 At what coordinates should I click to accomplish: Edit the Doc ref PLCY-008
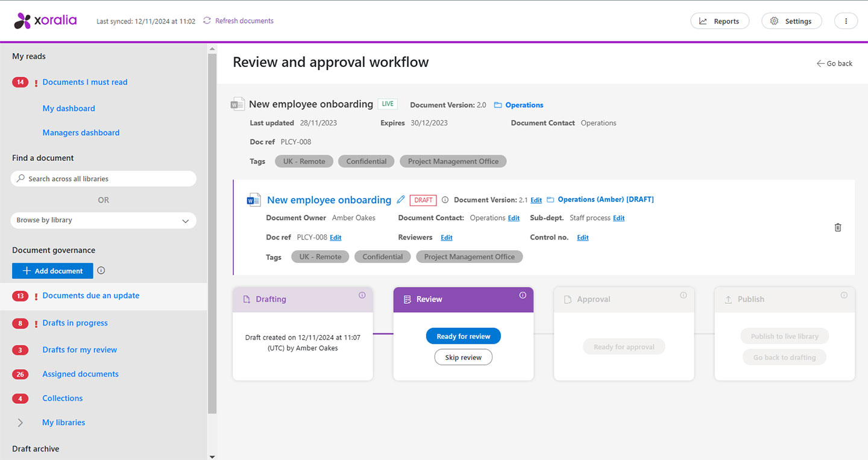pos(336,238)
